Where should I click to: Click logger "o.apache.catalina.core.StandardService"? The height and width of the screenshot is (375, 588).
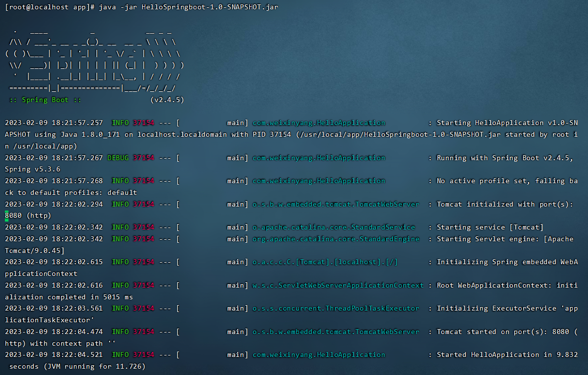(x=333, y=227)
